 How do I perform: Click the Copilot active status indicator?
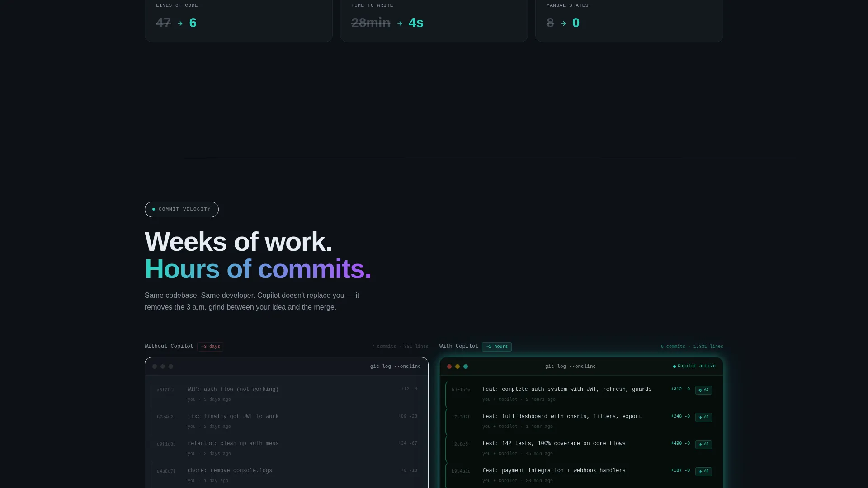click(694, 366)
